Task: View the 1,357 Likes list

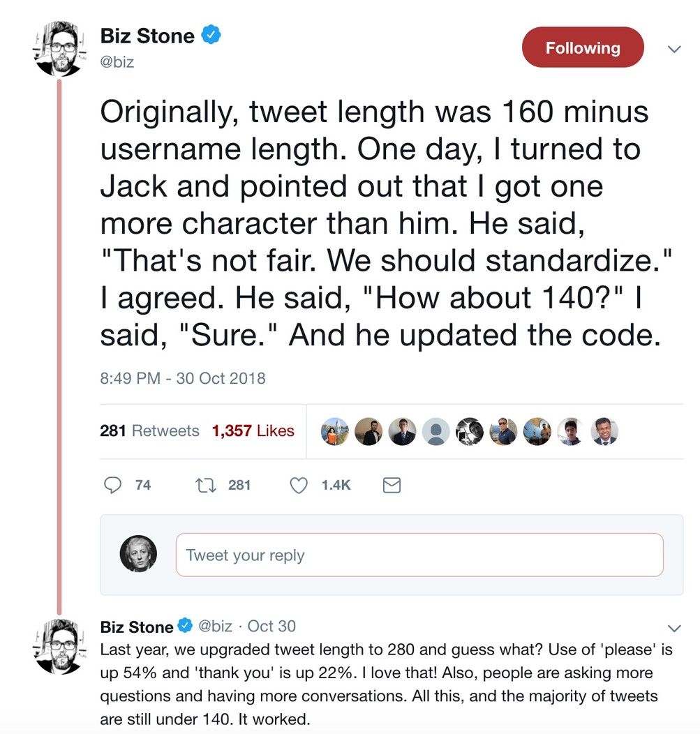Action: (x=253, y=431)
